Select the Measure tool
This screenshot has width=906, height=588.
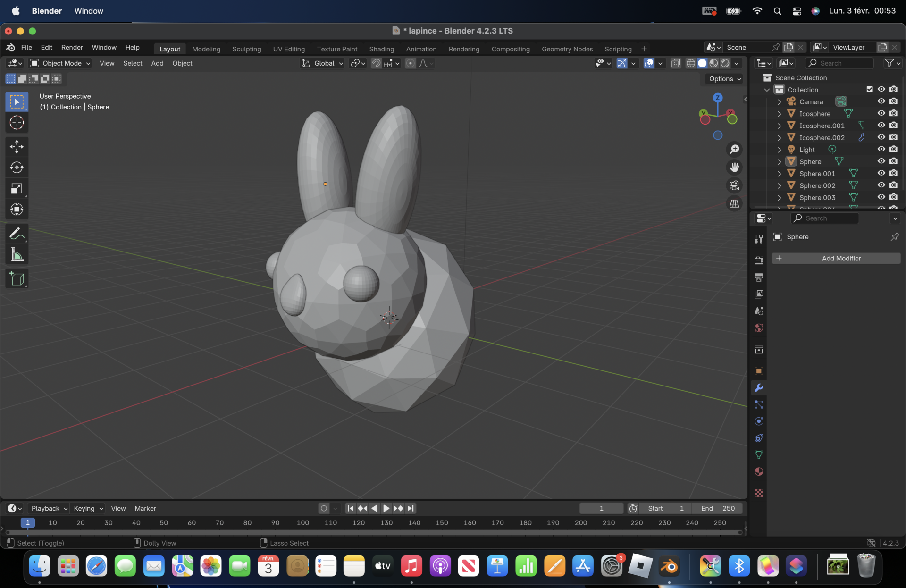[17, 255]
